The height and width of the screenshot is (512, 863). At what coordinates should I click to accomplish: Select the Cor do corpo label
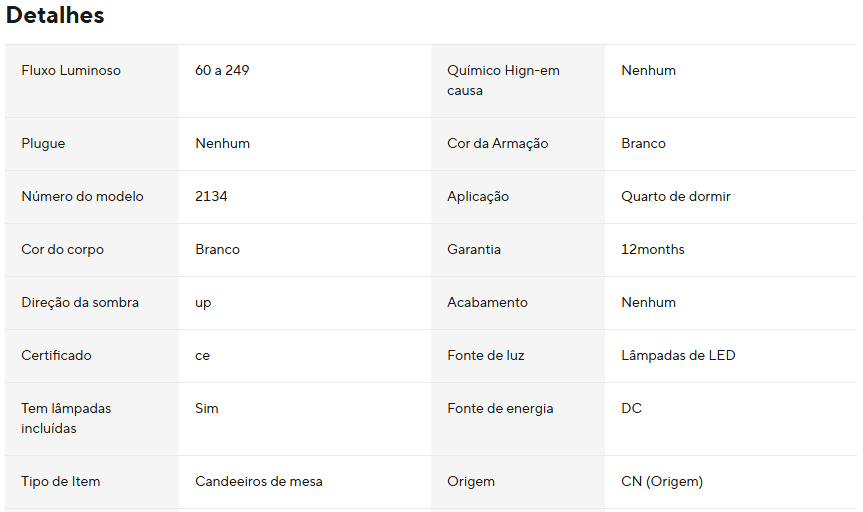point(62,249)
